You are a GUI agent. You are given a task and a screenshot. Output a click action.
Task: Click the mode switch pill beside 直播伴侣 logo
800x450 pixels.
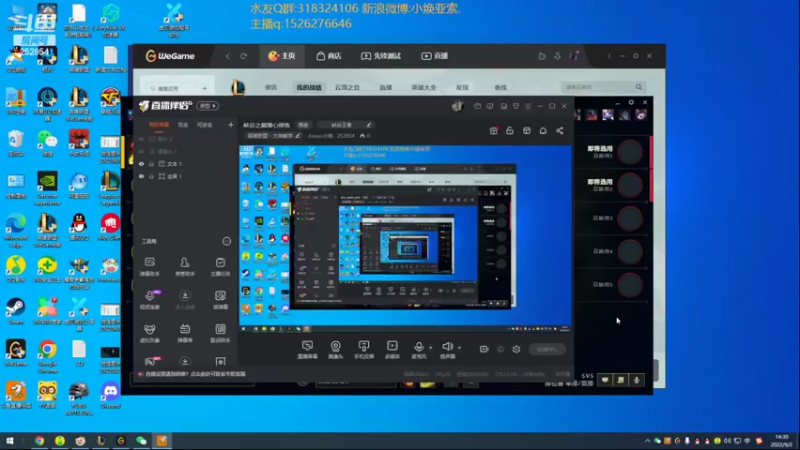coord(208,106)
